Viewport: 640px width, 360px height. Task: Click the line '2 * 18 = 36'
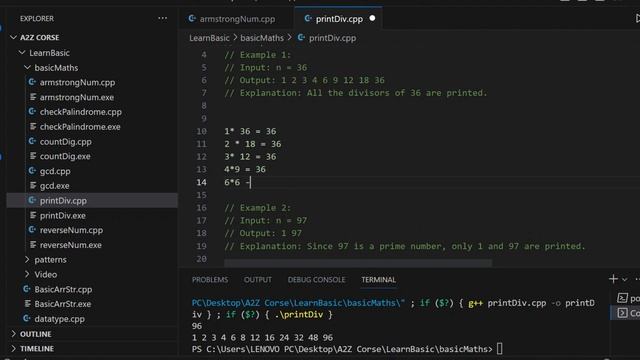click(x=252, y=144)
